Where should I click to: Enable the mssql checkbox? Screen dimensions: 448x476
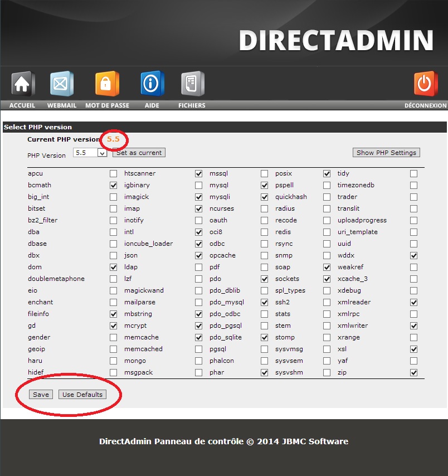click(x=264, y=174)
